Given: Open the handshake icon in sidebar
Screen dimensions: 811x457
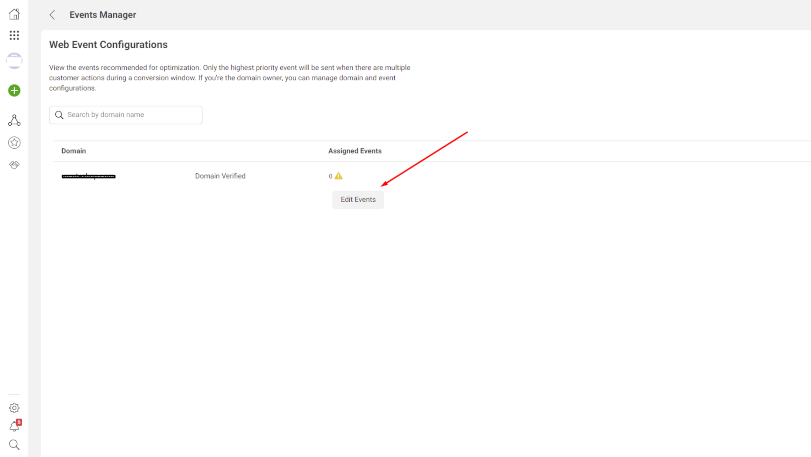Looking at the screenshot, I should tap(14, 165).
